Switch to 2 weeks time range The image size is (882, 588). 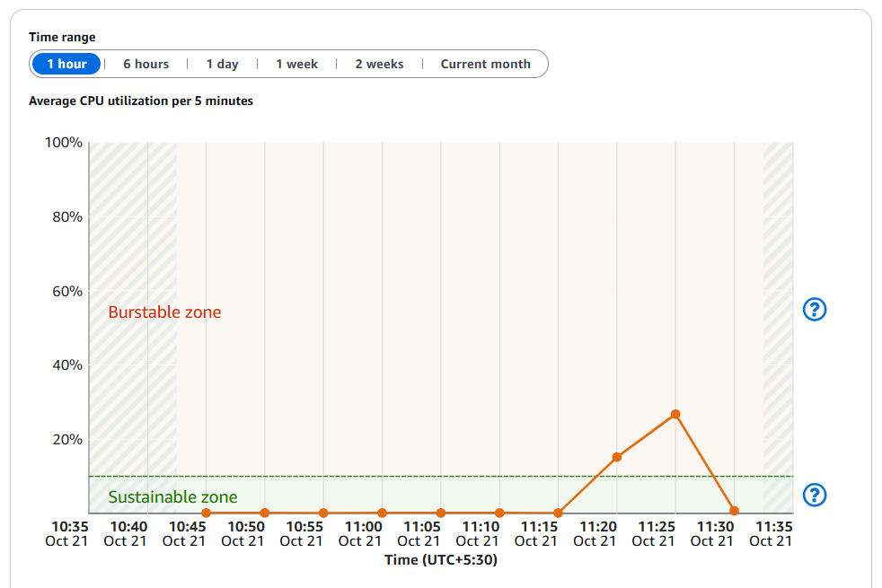pos(379,65)
